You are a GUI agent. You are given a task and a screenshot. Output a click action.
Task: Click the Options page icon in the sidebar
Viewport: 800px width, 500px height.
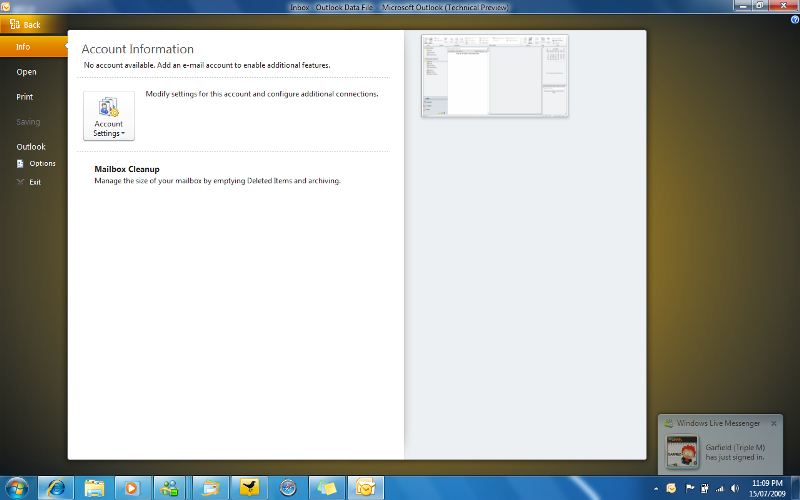[20, 164]
